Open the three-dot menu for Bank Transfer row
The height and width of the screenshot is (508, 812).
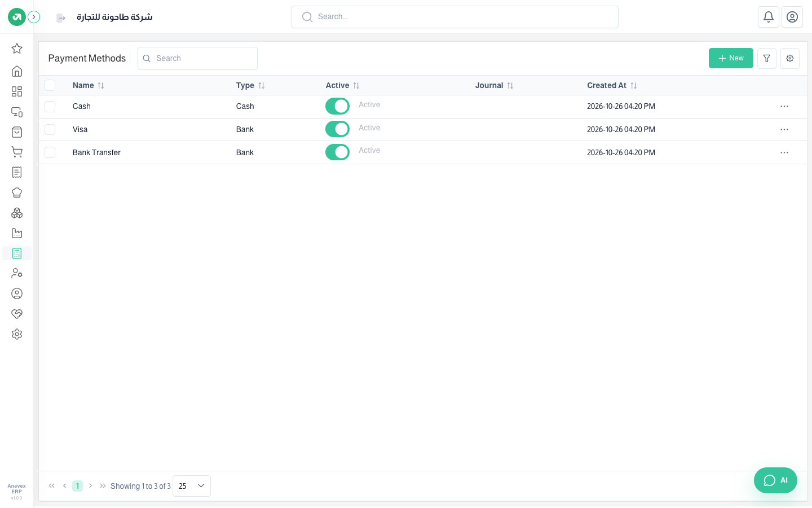(x=784, y=152)
